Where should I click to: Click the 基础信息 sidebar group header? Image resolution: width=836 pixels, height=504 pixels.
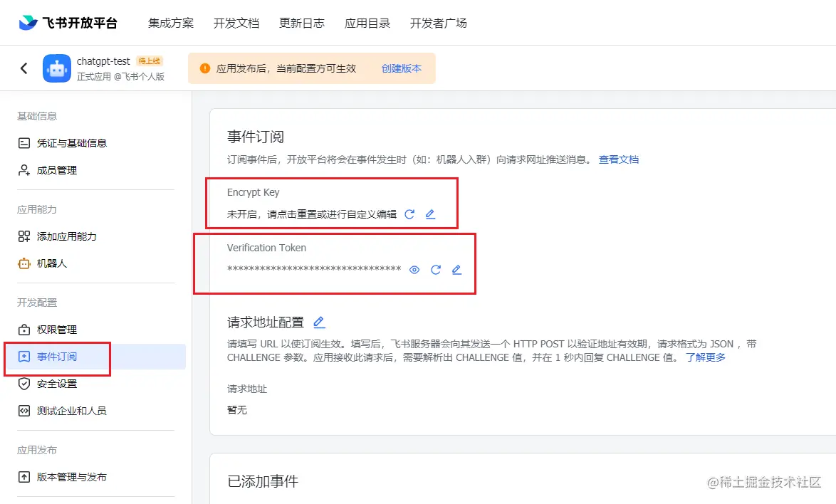pos(37,116)
